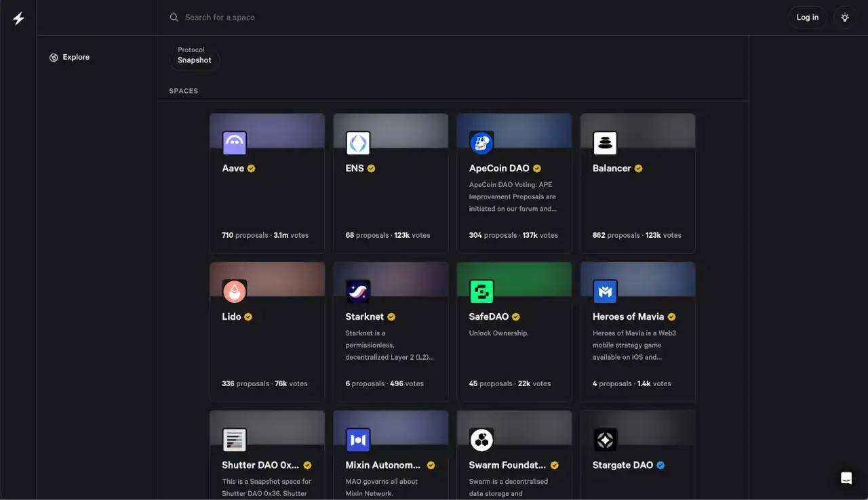The width and height of the screenshot is (868, 500).
Task: Open the Shutter DAO 0x... title
Action: [x=260, y=465]
